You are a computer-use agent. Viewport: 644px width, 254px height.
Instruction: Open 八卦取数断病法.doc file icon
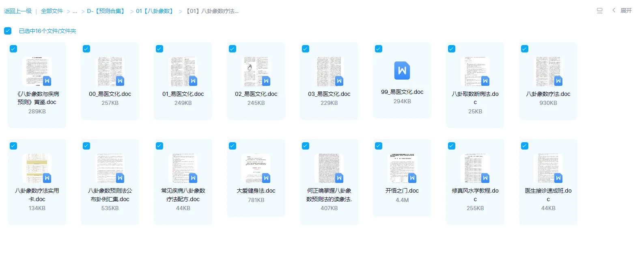pos(475,72)
